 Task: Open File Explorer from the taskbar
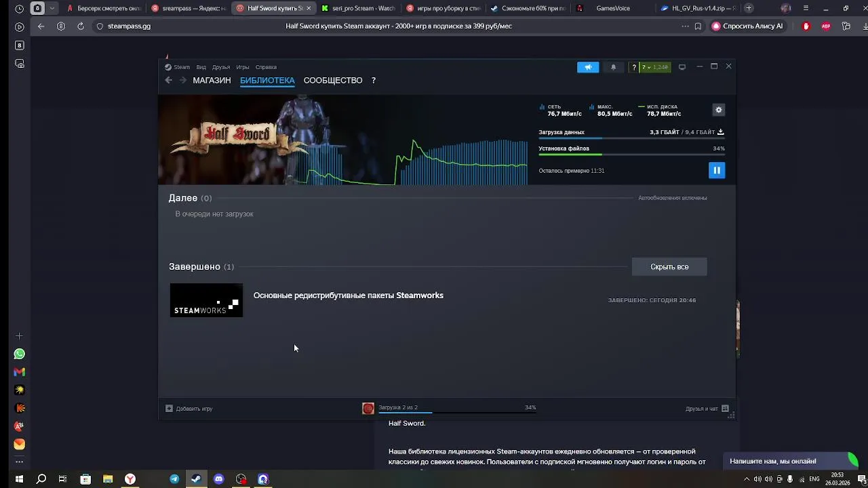[x=108, y=479]
